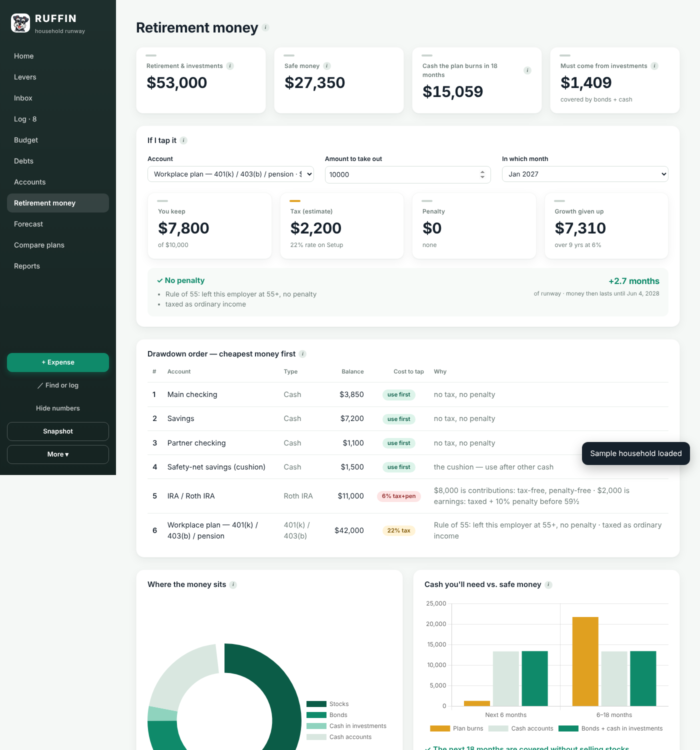
Task: Click Find or log
Action: [58, 385]
